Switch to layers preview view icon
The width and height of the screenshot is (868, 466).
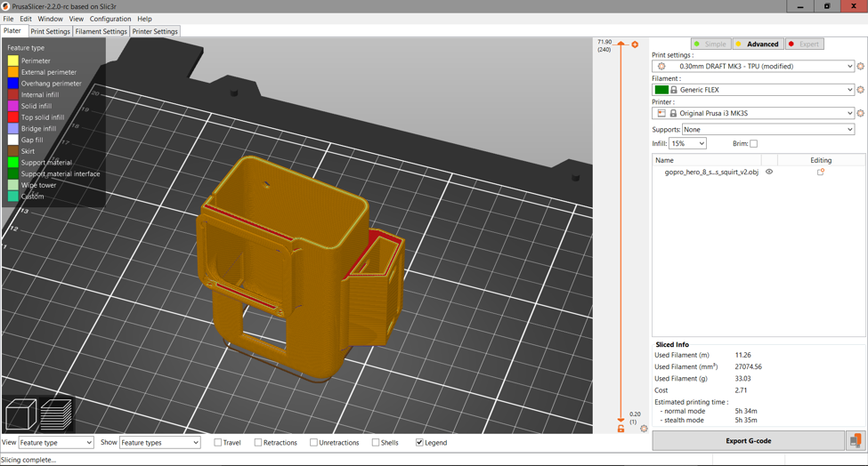click(x=56, y=414)
